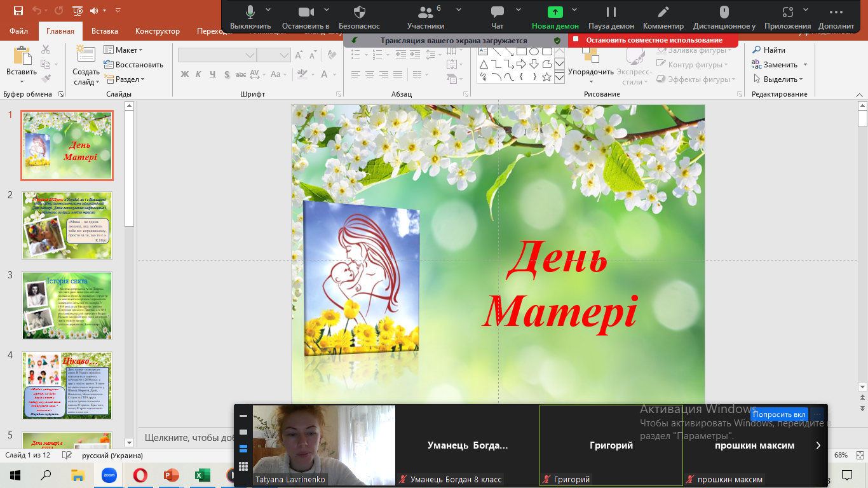
Task: Open Windows Start menu
Action: 15,475
